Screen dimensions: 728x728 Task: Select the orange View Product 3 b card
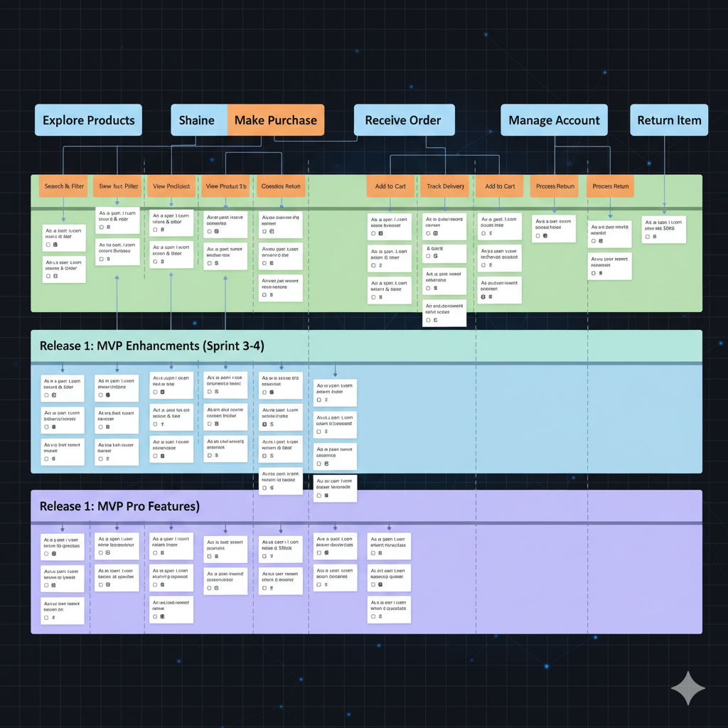pos(225,186)
